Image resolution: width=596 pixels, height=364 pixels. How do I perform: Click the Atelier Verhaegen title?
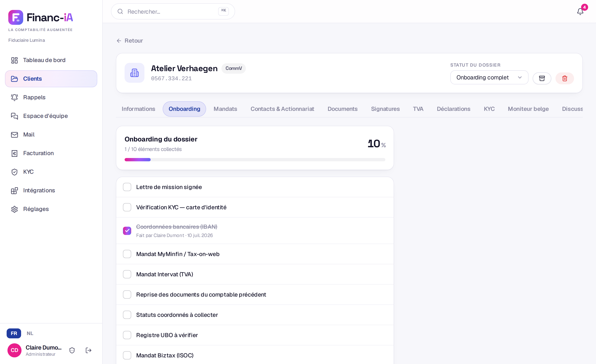pyautogui.click(x=184, y=68)
